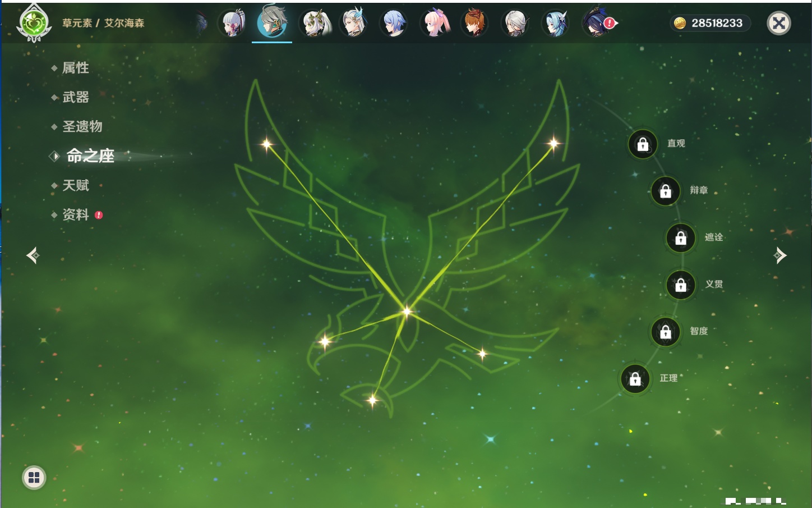Click the 义贯 constellation label
The width and height of the screenshot is (812, 508).
pos(714,284)
